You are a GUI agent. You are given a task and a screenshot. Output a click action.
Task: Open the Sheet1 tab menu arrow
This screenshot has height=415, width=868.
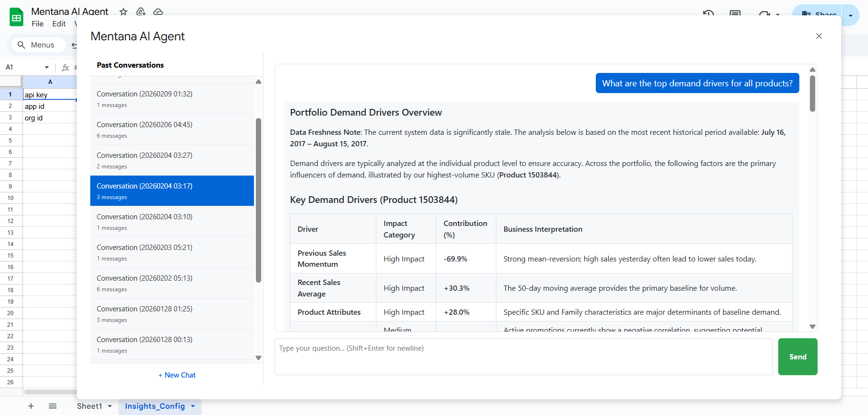pyautogui.click(x=110, y=406)
